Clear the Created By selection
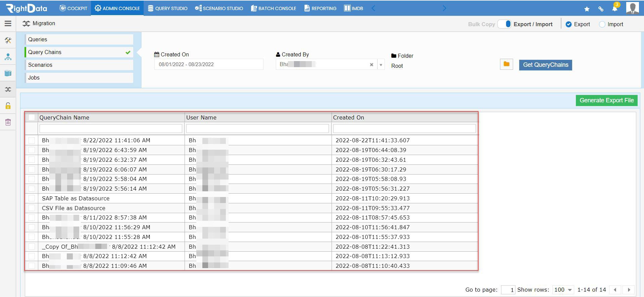 [x=371, y=64]
